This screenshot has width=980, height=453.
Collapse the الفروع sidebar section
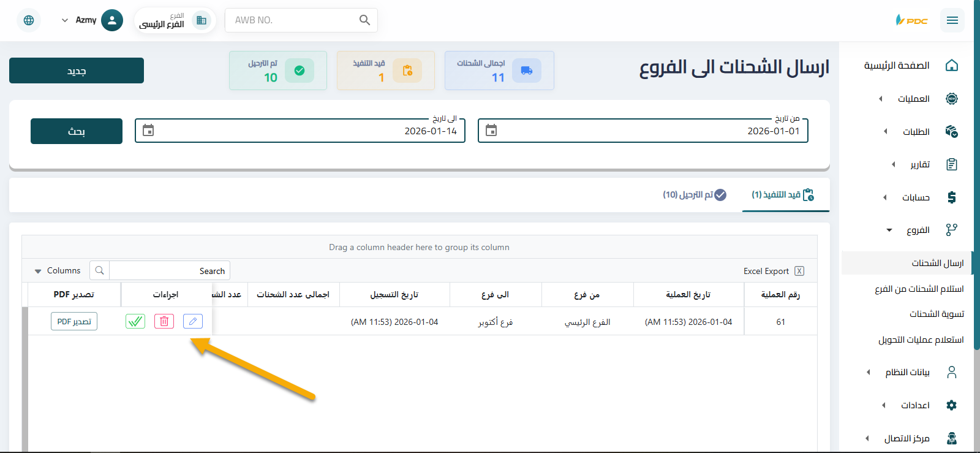(x=917, y=230)
